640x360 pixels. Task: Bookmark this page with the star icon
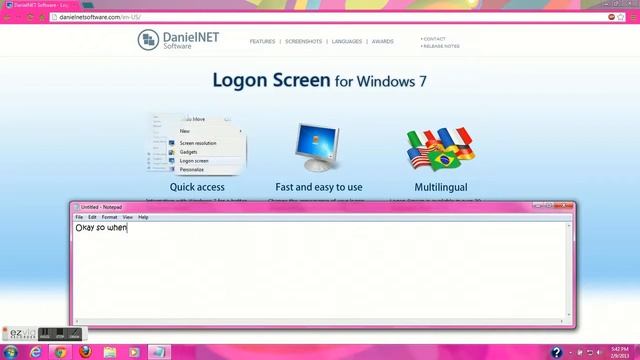[621, 17]
